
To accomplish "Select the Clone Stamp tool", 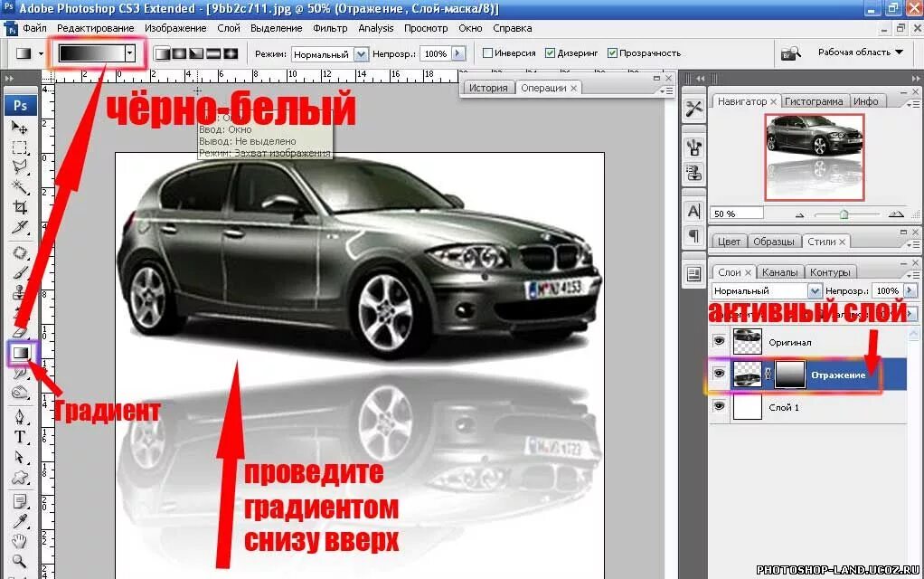I will [20, 292].
